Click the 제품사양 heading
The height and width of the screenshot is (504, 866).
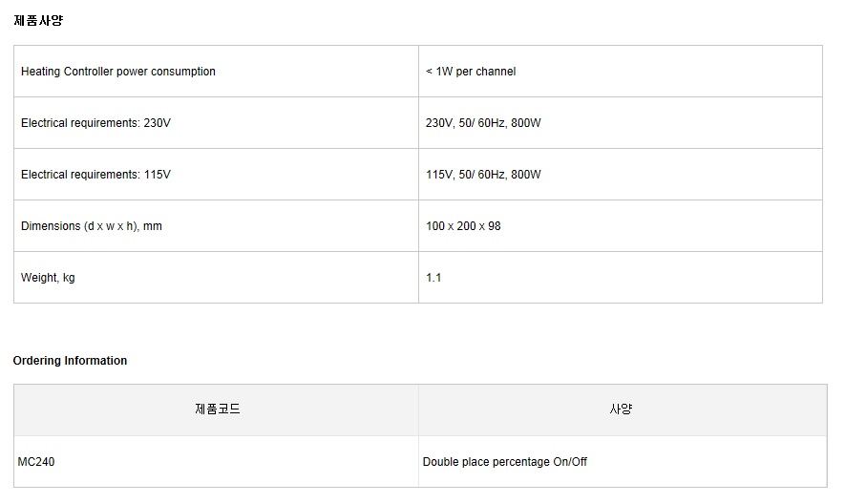tap(38, 20)
